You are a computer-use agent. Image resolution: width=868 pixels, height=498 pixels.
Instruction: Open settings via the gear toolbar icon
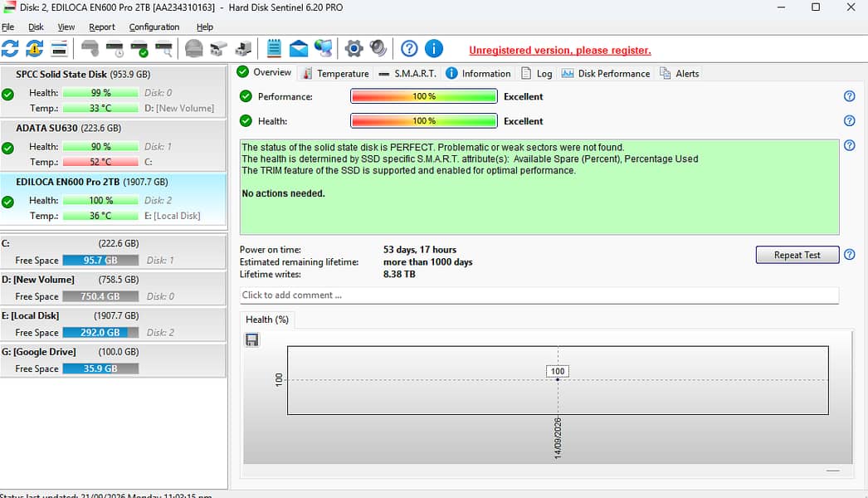click(354, 49)
